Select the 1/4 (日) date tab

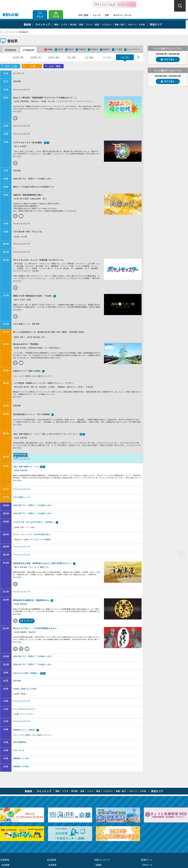[x=125, y=57]
